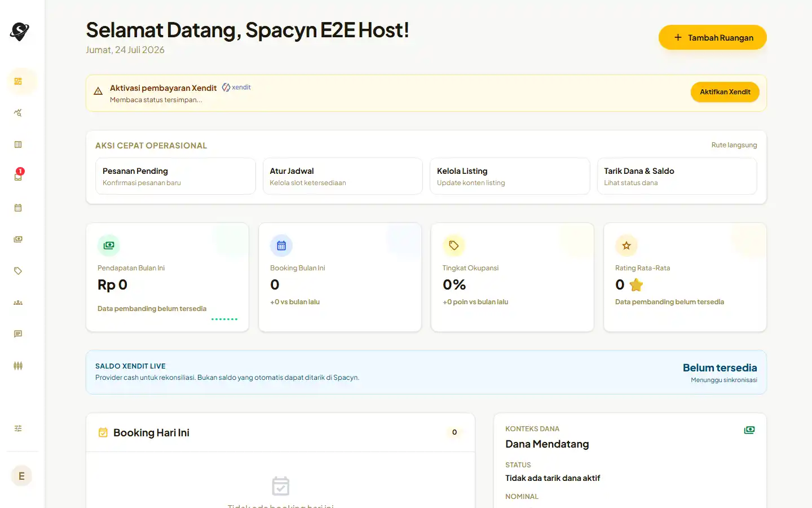The width and height of the screenshot is (812, 508).
Task: Click the '+0 vs bulan lalu' text
Action: (x=295, y=302)
